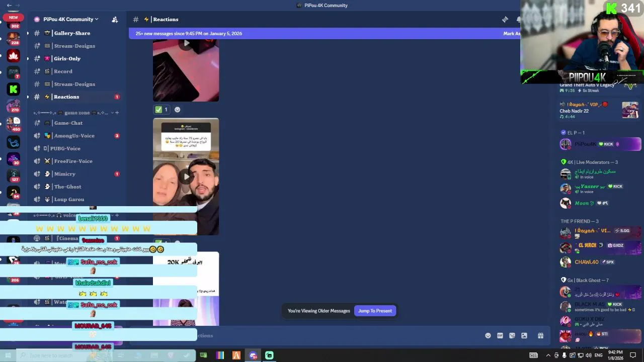Screen dimensions: 644x362
Task: Click the Windows Start button
Action: 8,355
